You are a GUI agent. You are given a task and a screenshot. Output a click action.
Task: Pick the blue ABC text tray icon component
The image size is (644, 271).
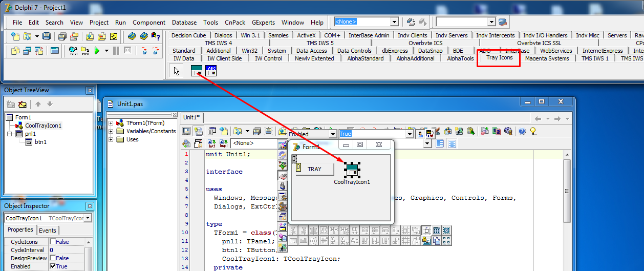(211, 71)
